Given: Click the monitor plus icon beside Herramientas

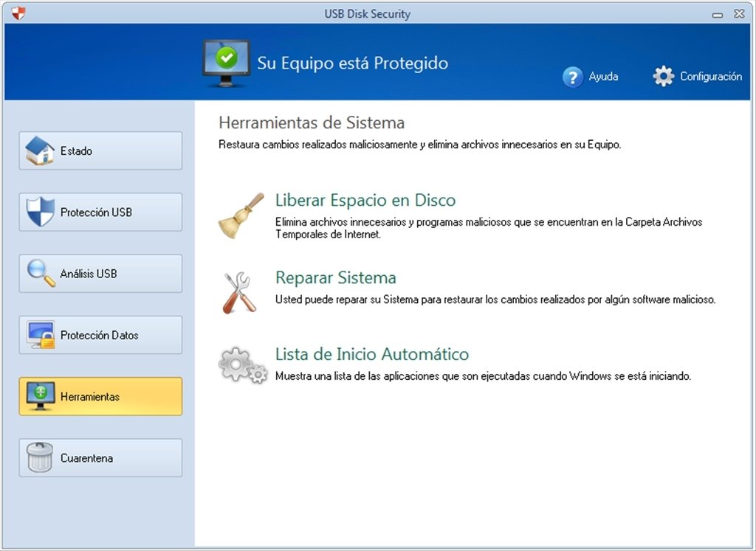Looking at the screenshot, I should coord(41,396).
